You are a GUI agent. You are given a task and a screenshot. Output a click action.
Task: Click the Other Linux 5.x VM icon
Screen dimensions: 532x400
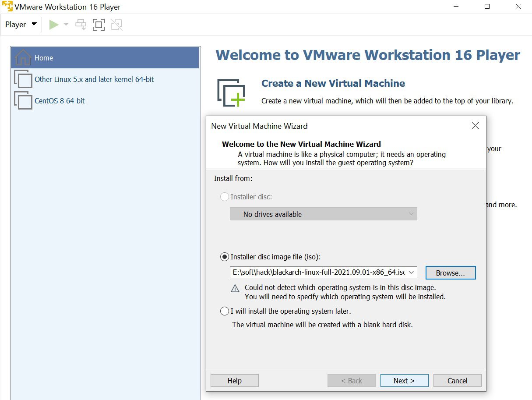[x=23, y=79]
